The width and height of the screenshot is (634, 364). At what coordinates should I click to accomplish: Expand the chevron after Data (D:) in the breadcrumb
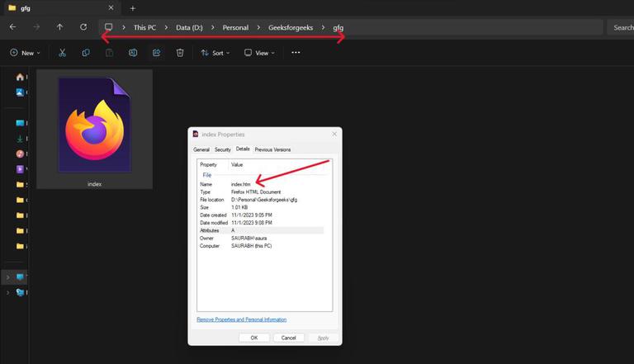213,27
